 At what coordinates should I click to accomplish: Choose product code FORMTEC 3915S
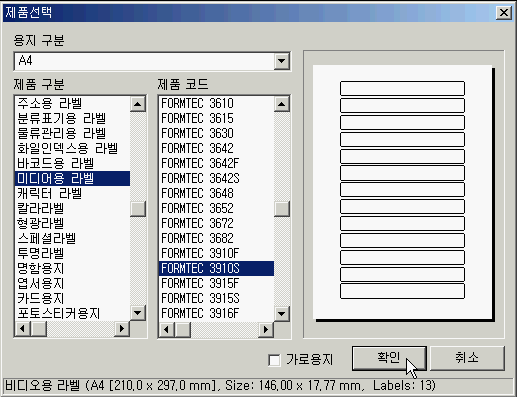216,298
